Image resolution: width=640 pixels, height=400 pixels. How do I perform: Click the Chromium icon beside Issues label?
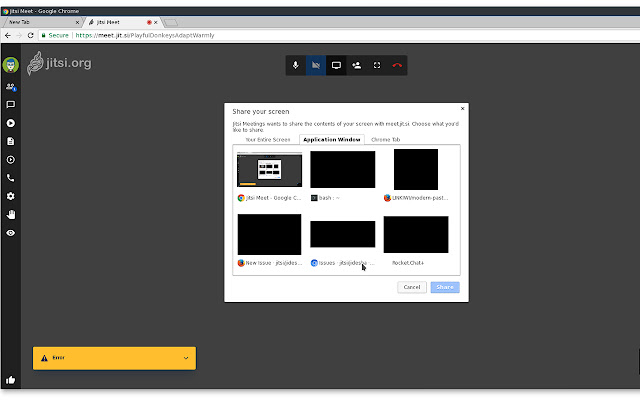coord(314,263)
